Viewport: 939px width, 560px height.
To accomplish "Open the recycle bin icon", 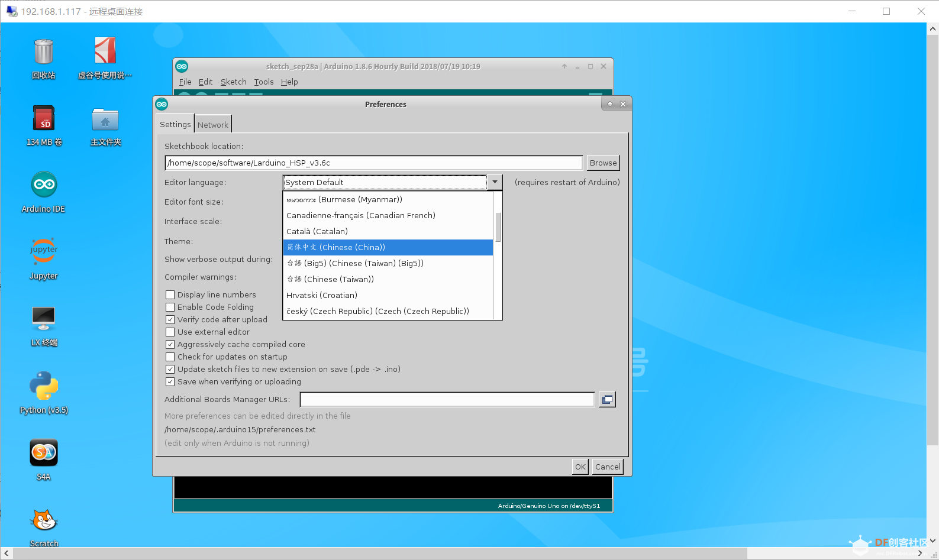I will [44, 52].
